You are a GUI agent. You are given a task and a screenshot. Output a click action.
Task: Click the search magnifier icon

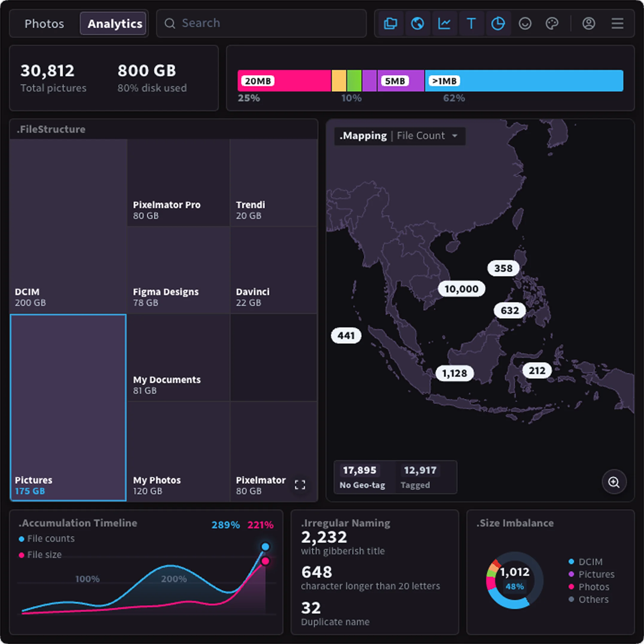point(170,23)
